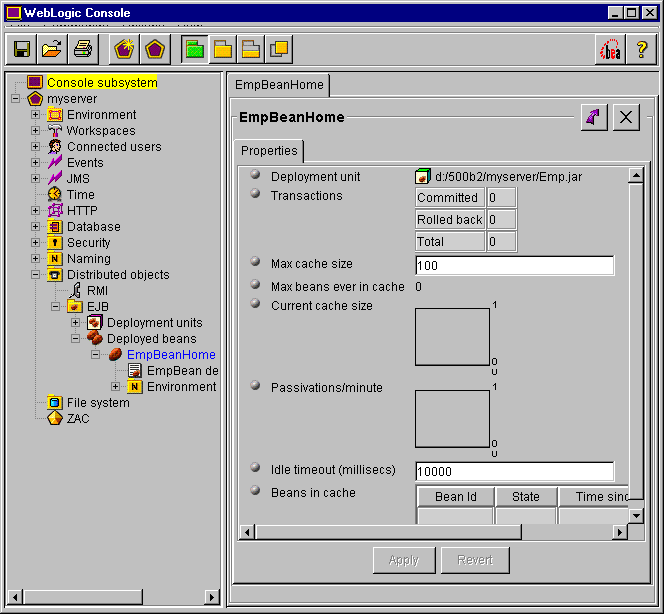Click the Console subsystem icon in tree
The height and width of the screenshot is (614, 664).
tap(35, 82)
